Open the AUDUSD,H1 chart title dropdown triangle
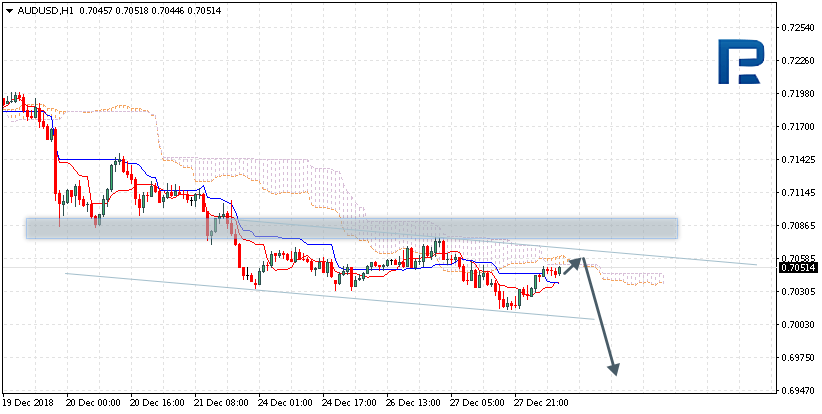Viewport: 822px width, 414px height. pos(9,10)
